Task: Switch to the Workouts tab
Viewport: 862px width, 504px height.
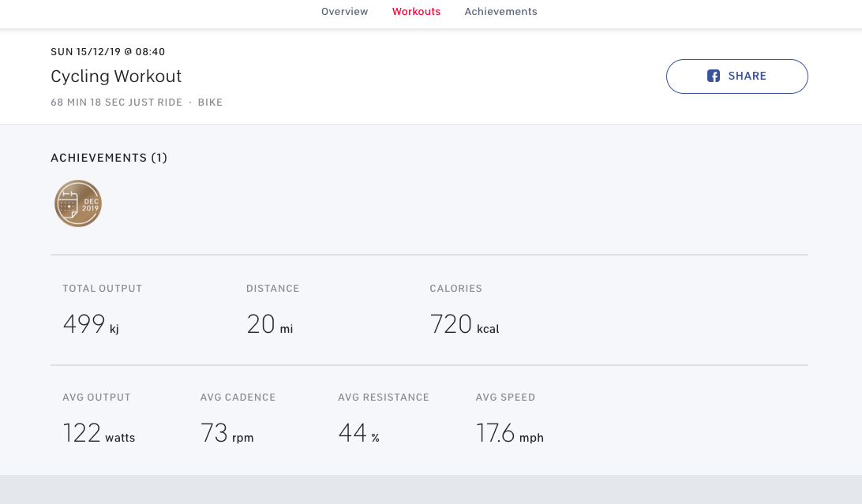Action: click(416, 12)
